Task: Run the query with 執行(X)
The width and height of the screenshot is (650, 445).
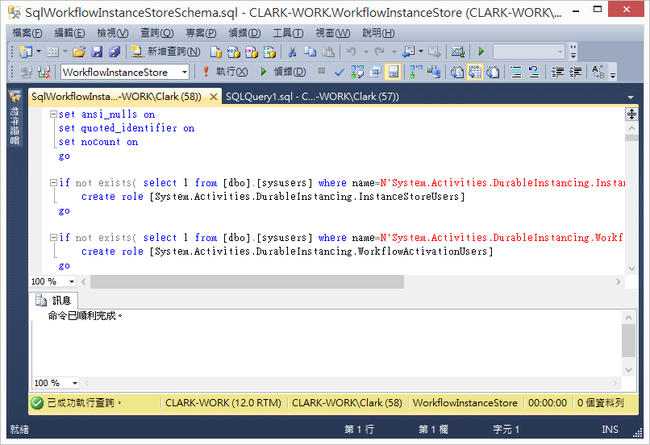Action: [225, 72]
